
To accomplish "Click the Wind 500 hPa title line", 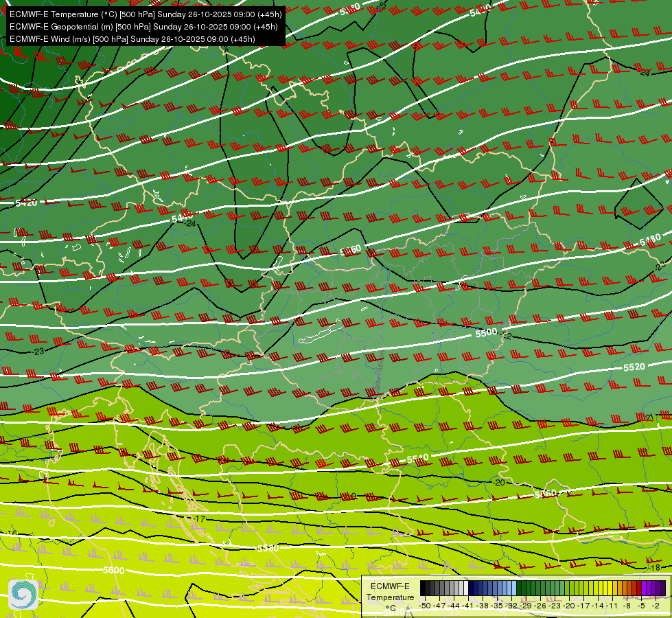I will click(x=132, y=39).
